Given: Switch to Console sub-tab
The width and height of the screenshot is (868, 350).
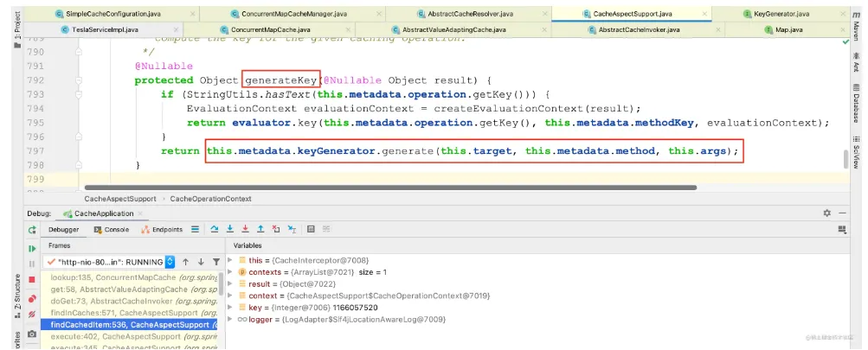Looking at the screenshot, I should point(112,230).
